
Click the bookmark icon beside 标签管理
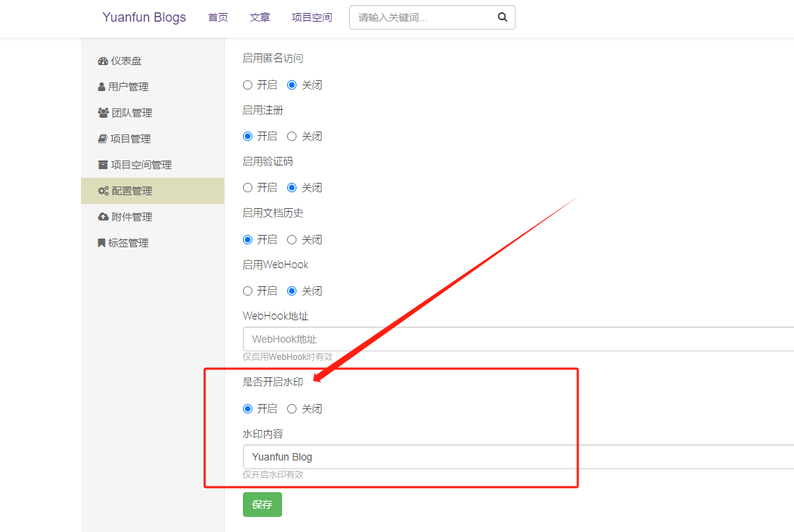pos(101,243)
